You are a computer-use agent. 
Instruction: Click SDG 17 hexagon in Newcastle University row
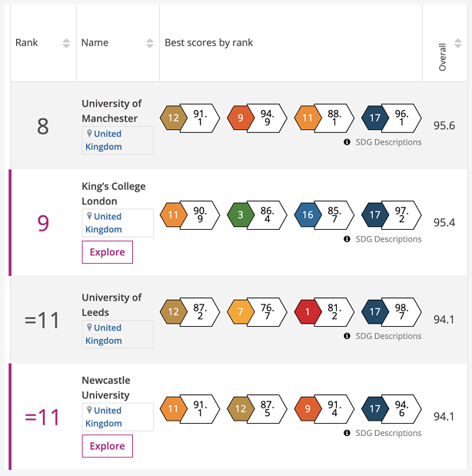[x=374, y=409]
